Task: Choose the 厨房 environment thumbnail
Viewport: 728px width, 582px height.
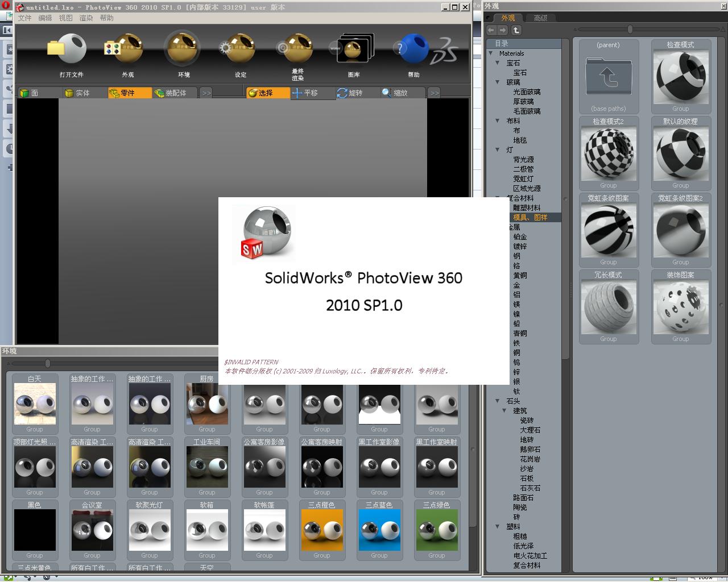Action: [207, 403]
